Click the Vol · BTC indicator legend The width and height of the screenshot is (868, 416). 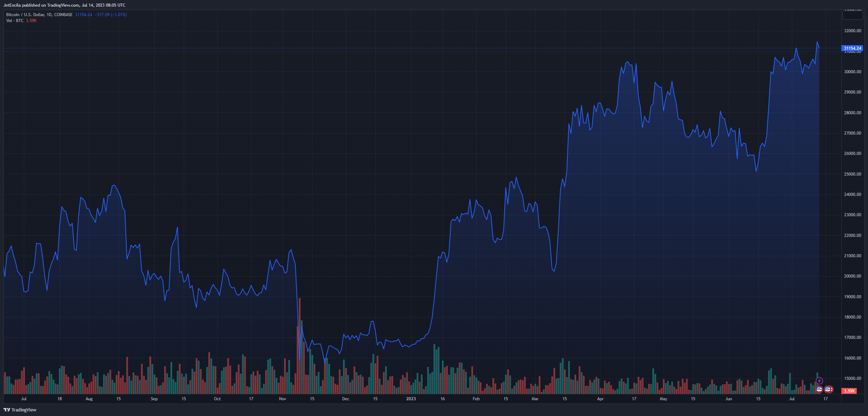[15, 21]
